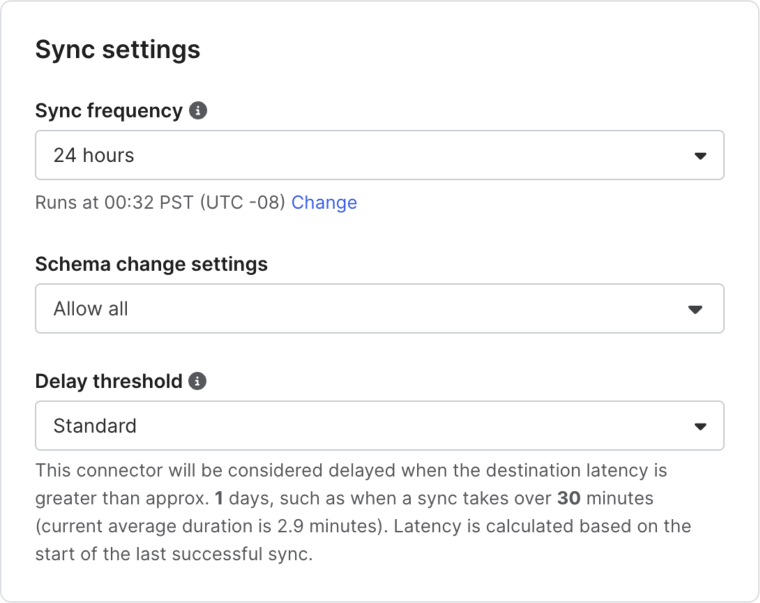Click the arrow in the Standard field
The width and height of the screenshot is (760, 603).
700,427
